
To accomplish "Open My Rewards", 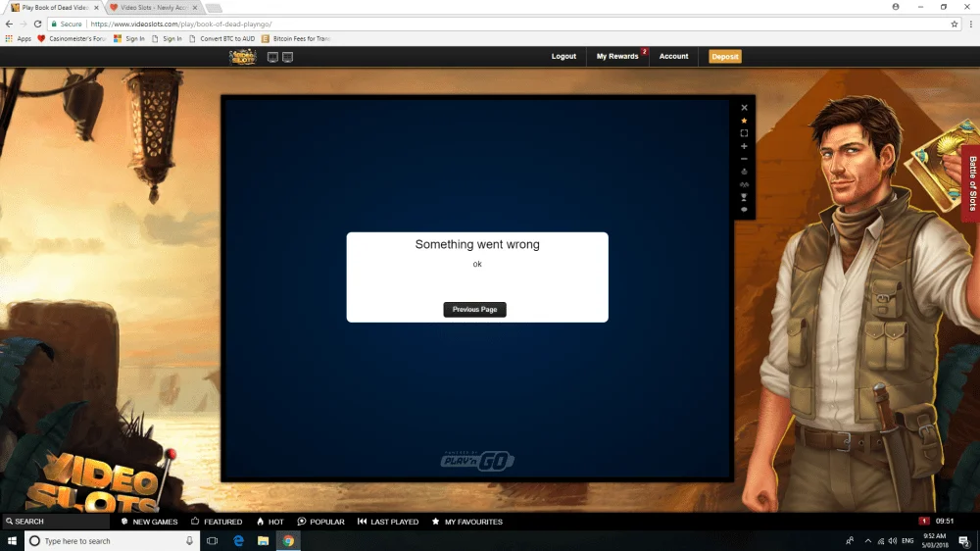I will [616, 56].
